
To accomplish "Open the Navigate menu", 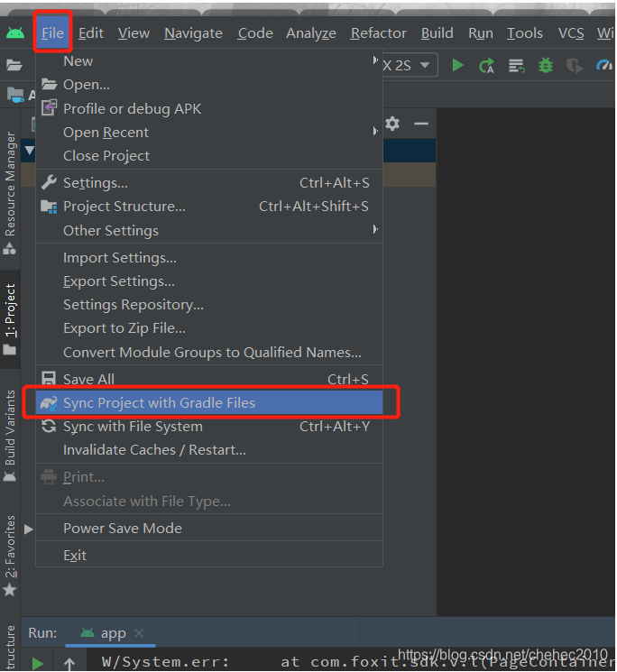I will [193, 33].
